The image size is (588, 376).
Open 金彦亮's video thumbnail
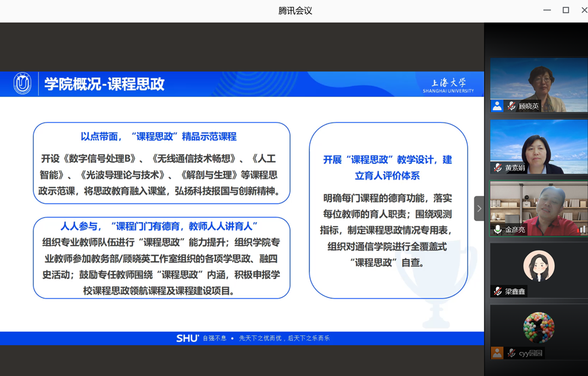[x=539, y=208]
